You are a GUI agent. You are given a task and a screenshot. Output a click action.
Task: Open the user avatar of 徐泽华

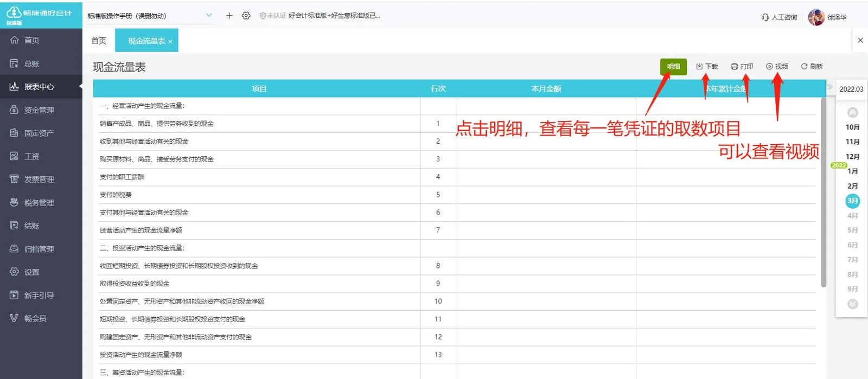pos(816,17)
